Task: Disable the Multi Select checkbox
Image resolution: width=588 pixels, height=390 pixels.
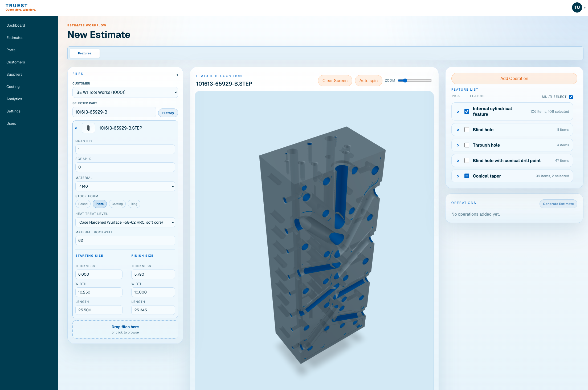Action: pos(571,97)
